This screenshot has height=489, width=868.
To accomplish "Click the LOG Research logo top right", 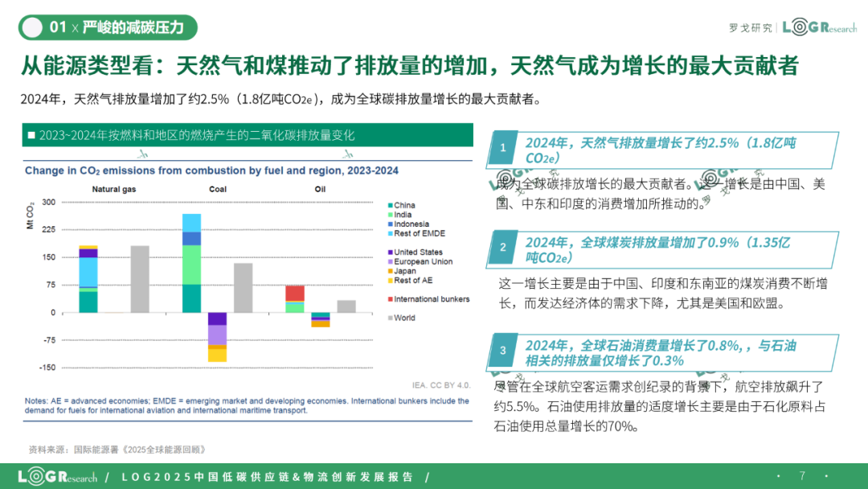I will pyautogui.click(x=819, y=27).
